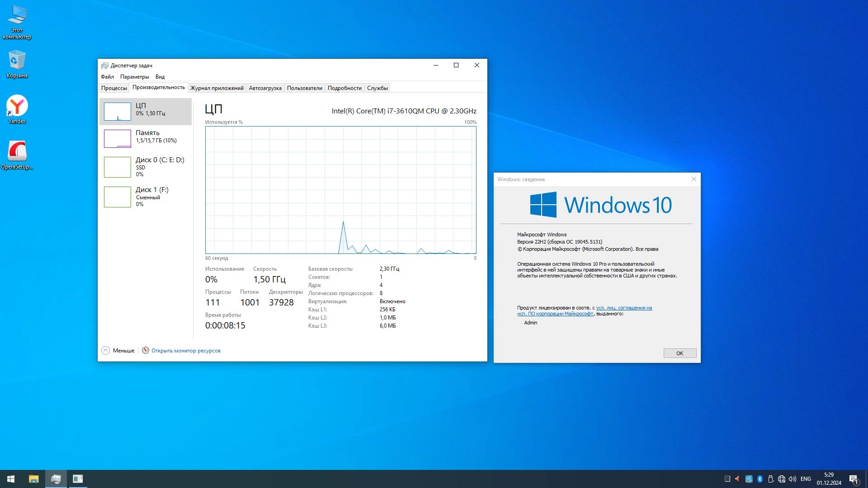This screenshot has height=488, width=868.
Task: Click the Bluetooth tray icon
Action: click(x=760, y=479)
